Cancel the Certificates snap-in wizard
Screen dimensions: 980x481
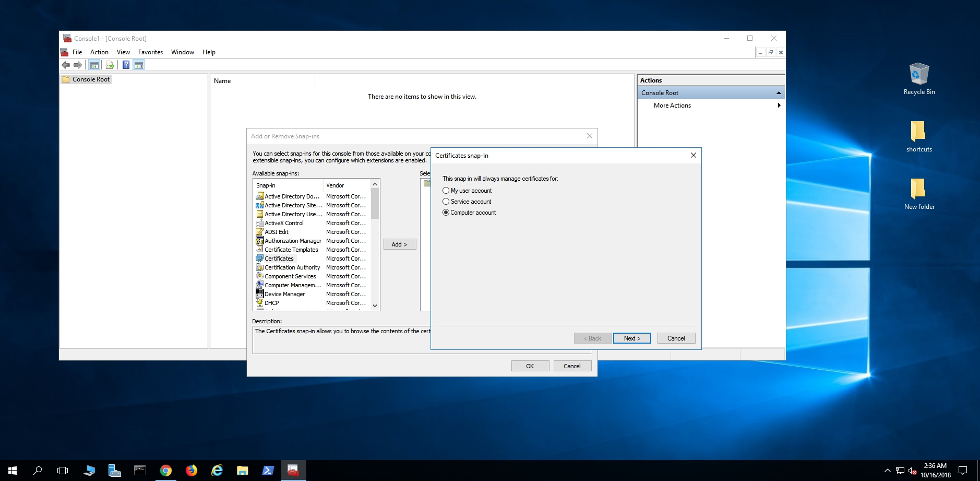click(676, 338)
